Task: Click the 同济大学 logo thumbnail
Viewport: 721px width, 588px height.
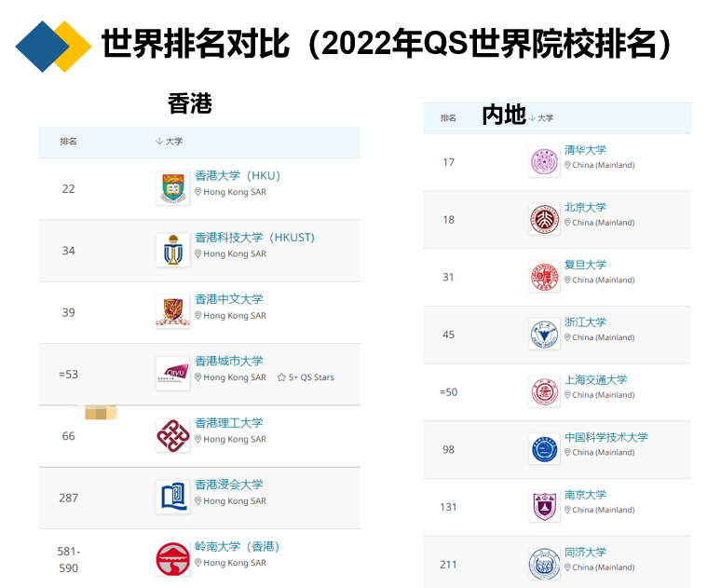Action: tap(544, 564)
